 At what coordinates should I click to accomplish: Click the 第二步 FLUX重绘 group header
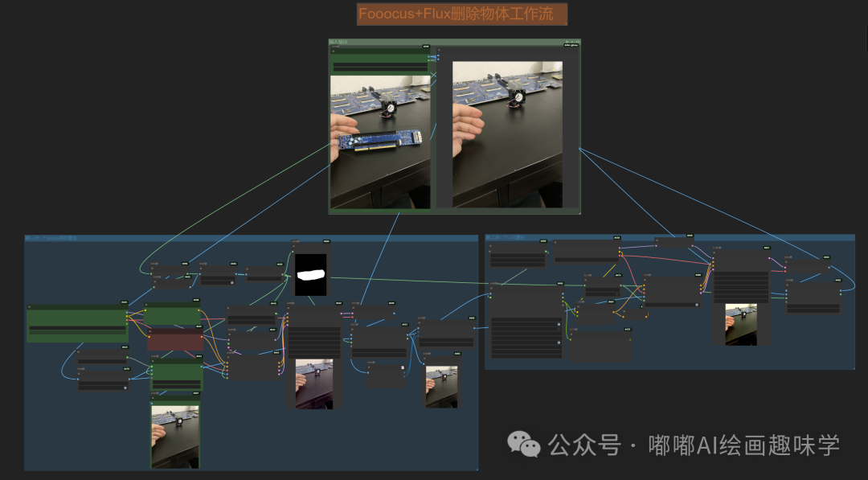(669, 237)
